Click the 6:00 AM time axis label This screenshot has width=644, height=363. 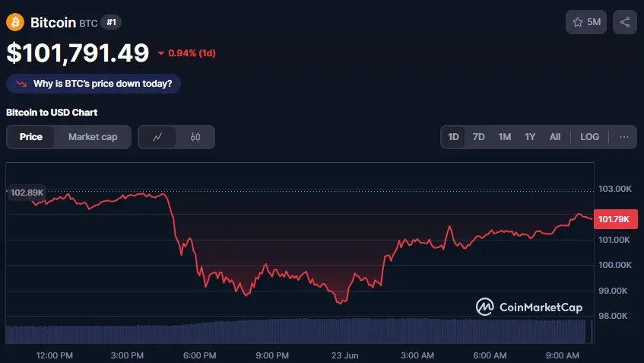pyautogui.click(x=490, y=355)
